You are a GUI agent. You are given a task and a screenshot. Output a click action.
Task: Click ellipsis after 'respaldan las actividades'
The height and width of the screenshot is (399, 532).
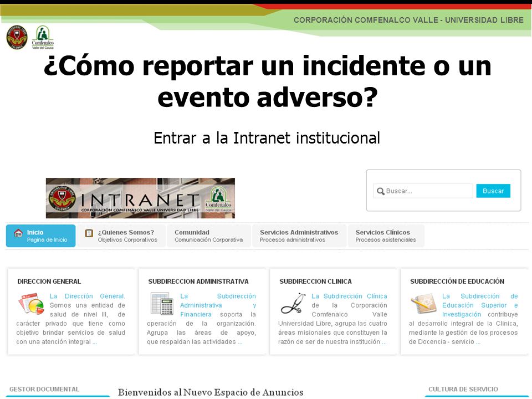coord(240,342)
